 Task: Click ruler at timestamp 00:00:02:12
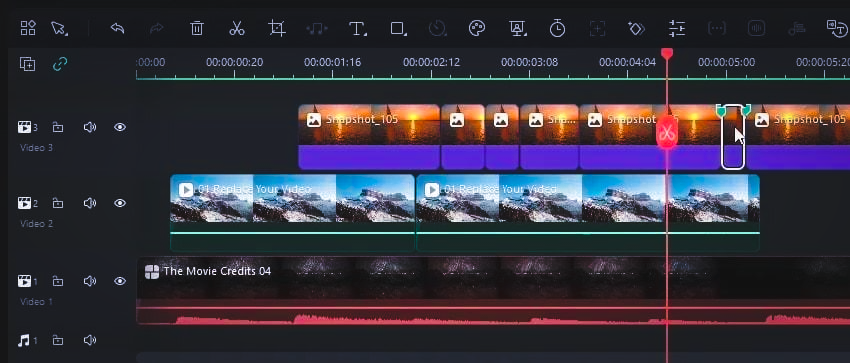point(432,62)
